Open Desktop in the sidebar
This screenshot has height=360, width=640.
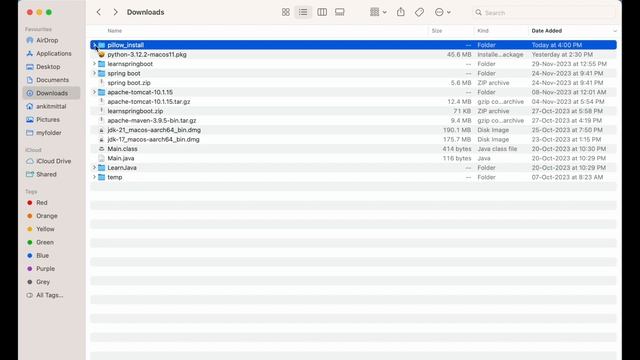(51, 67)
